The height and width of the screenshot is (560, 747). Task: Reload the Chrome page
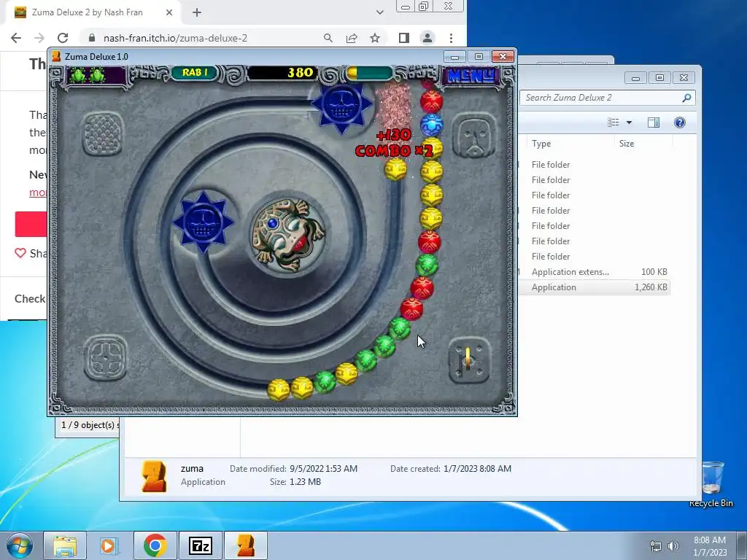click(63, 38)
